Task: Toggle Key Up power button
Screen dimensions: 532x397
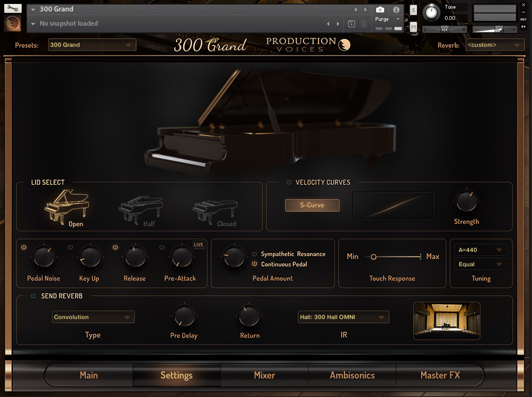Action: [70, 247]
